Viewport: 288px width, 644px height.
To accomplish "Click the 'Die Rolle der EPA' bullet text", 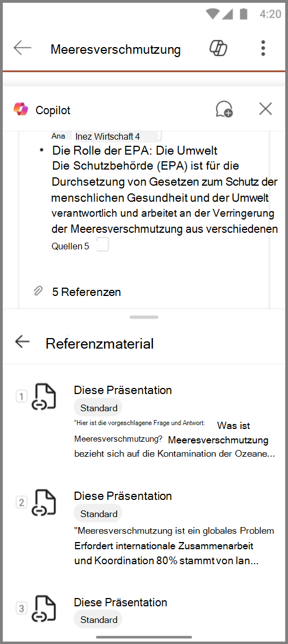I will click(x=135, y=150).
